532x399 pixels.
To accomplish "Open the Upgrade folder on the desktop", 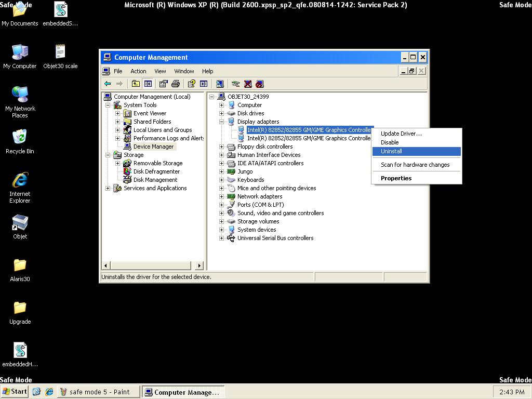I will tap(20, 312).
